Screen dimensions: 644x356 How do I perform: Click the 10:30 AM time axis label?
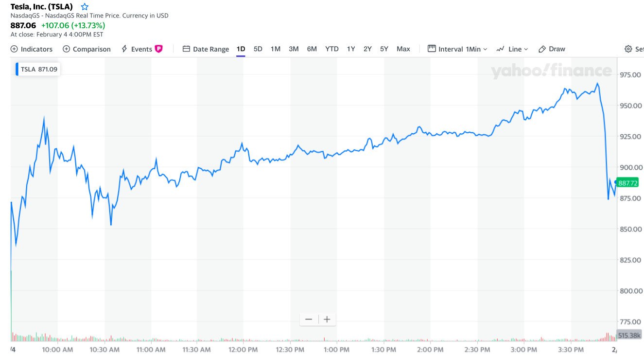(104, 350)
